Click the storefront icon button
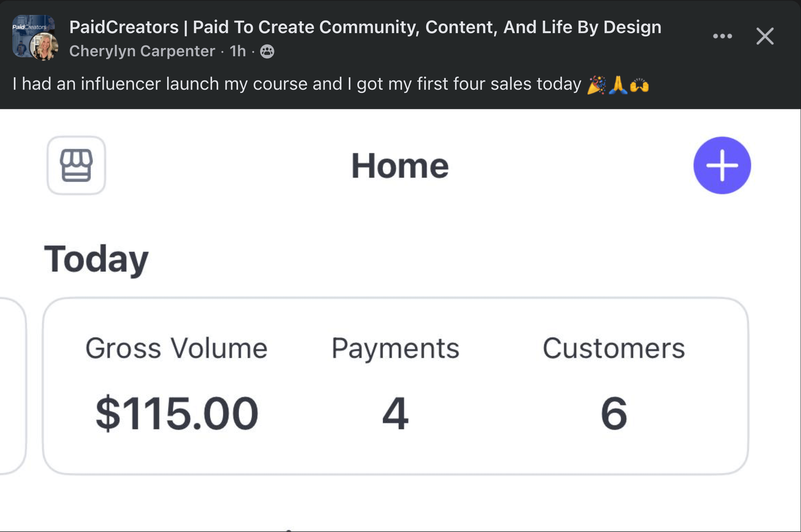 pos(76,166)
